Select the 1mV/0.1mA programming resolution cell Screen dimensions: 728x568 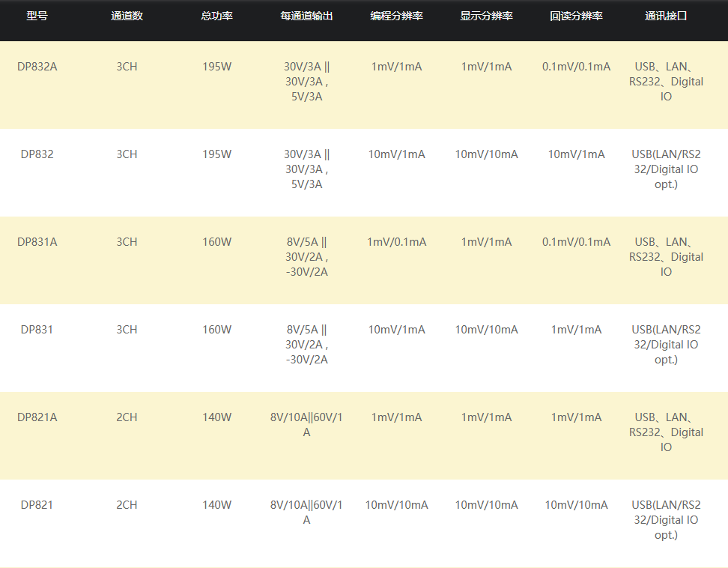(396, 242)
